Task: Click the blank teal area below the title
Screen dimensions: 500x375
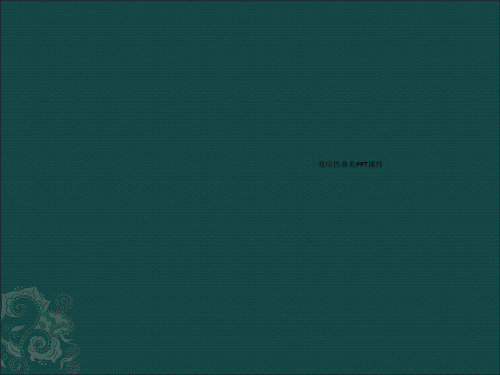Action: point(350,233)
